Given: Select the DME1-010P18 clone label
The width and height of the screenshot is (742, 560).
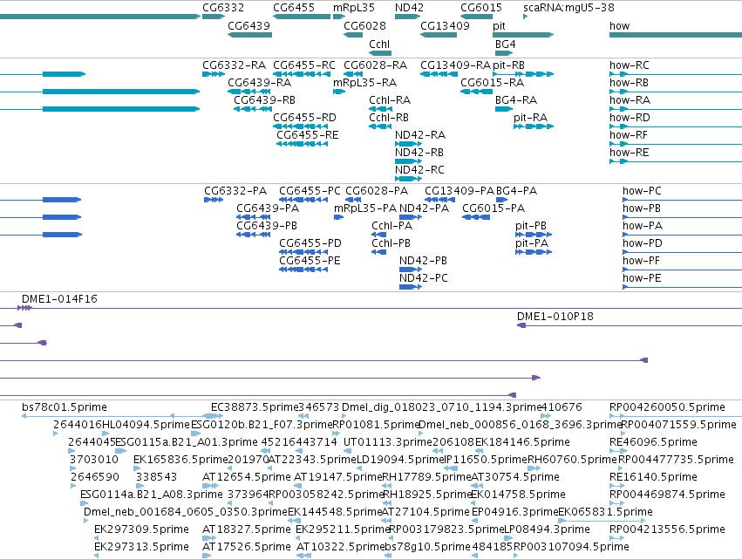Looking at the screenshot, I should (555, 318).
